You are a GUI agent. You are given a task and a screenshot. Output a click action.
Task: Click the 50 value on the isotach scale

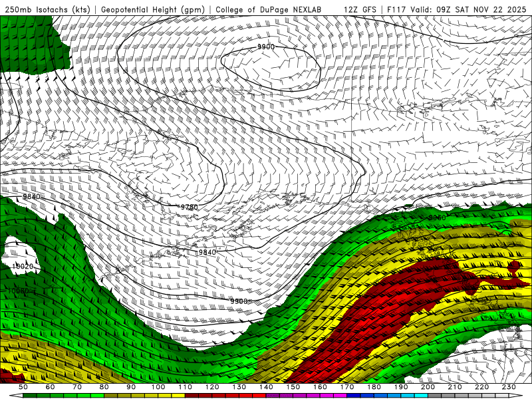(23, 387)
